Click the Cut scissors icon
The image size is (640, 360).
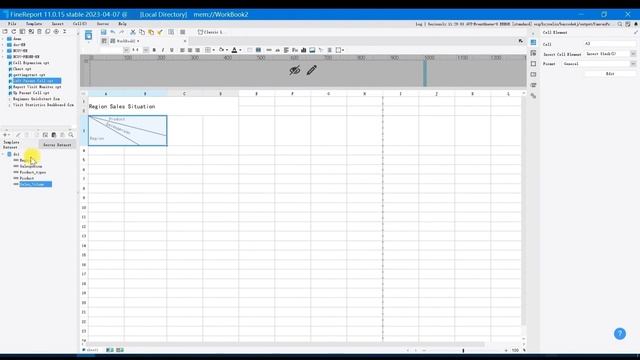(133, 32)
